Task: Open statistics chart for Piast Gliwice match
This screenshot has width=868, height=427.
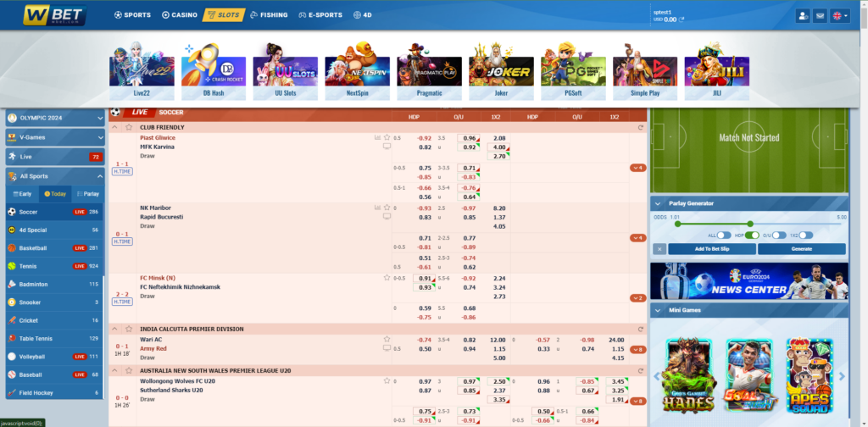Action: tap(377, 137)
